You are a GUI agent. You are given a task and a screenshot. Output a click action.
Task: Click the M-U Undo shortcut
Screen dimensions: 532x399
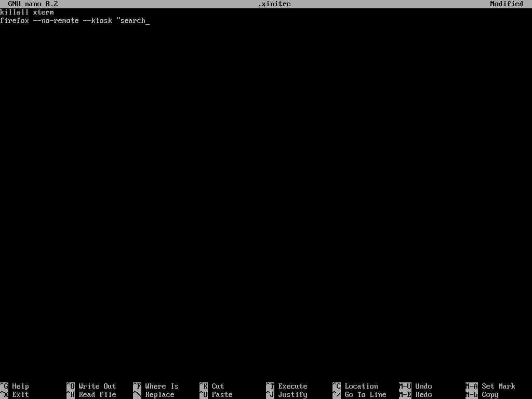pyautogui.click(x=416, y=386)
